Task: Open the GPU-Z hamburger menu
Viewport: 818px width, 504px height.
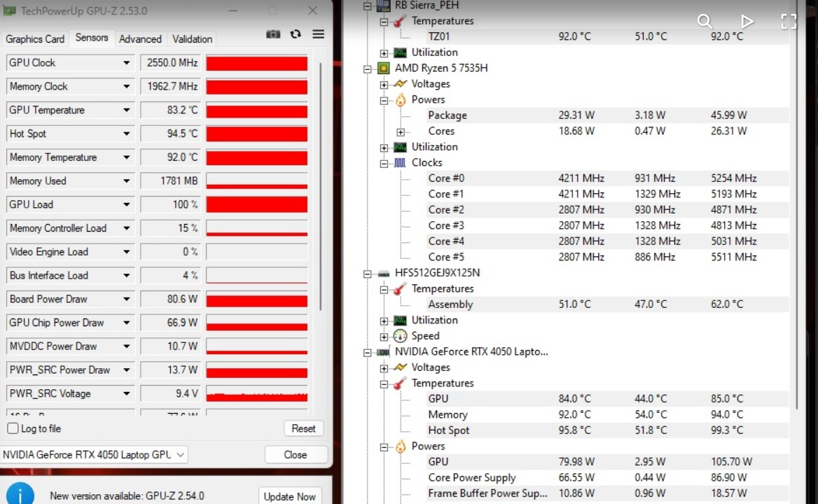Action: point(318,34)
